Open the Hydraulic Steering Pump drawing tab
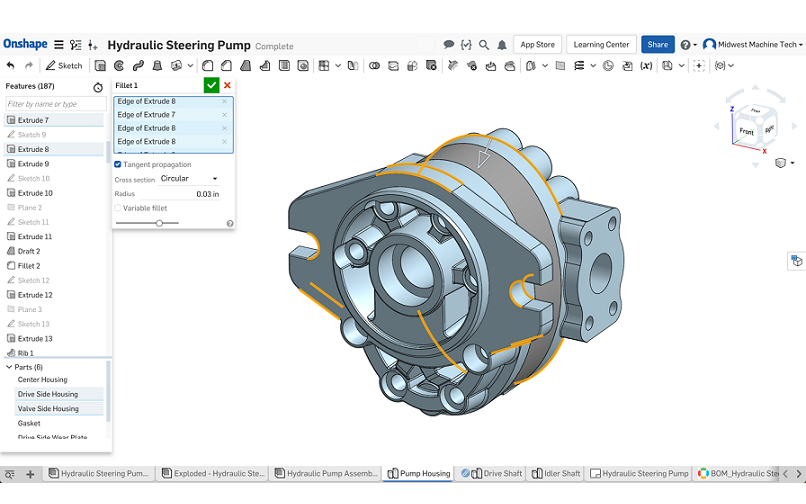This screenshot has width=806, height=504. coord(639,474)
